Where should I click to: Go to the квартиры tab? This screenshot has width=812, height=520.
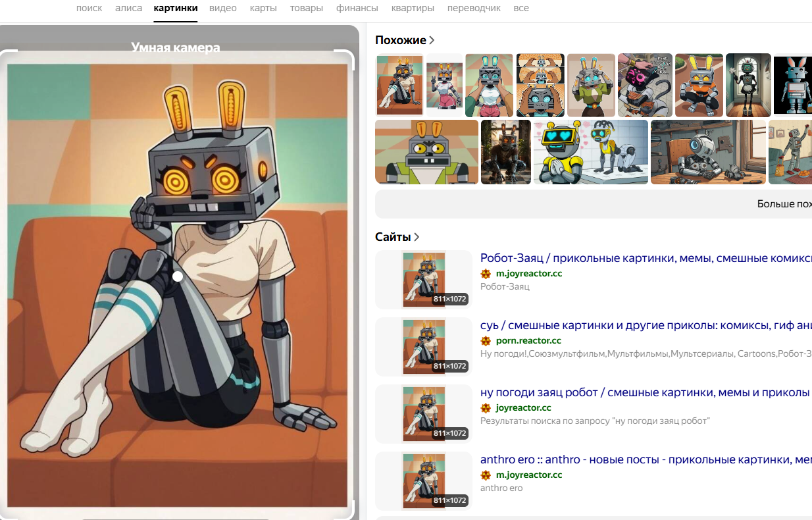413,9
